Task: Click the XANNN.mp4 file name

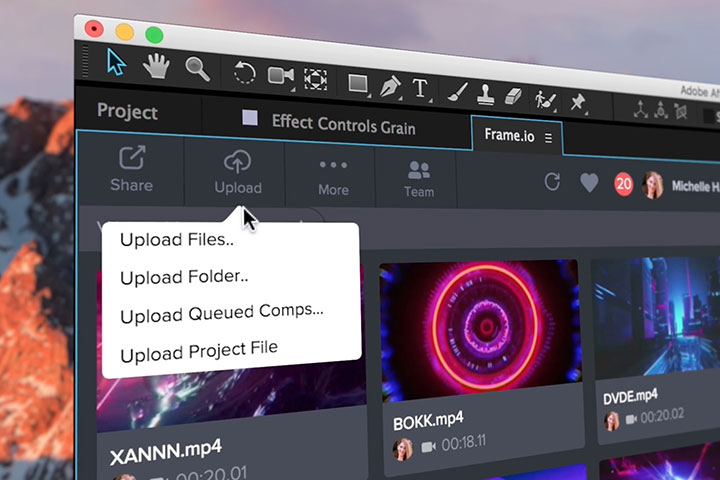Action: 166,452
